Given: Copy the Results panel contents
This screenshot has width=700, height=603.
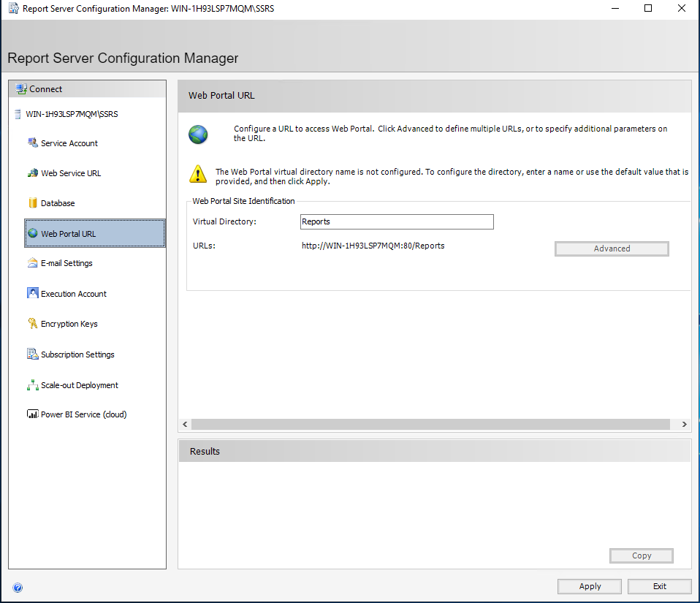Looking at the screenshot, I should [641, 555].
